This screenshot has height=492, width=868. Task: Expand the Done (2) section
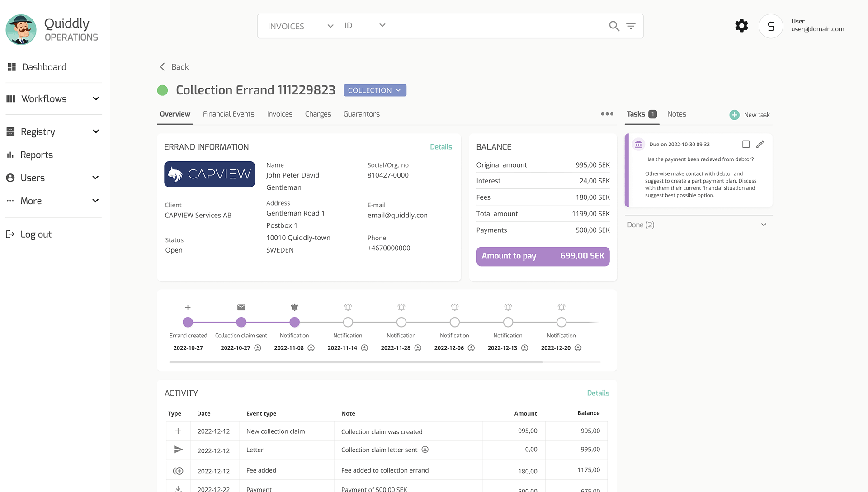click(x=764, y=225)
